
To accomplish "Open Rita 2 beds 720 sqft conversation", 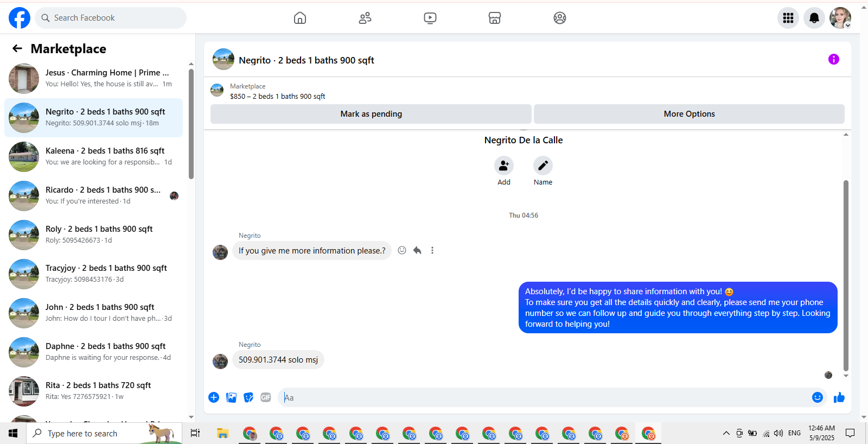I will 93,391.
